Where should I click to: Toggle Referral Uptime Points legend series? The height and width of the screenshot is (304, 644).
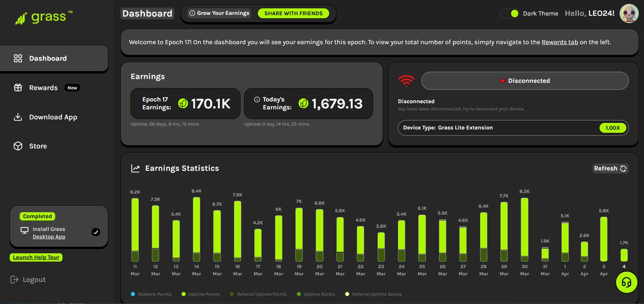click(x=258, y=294)
